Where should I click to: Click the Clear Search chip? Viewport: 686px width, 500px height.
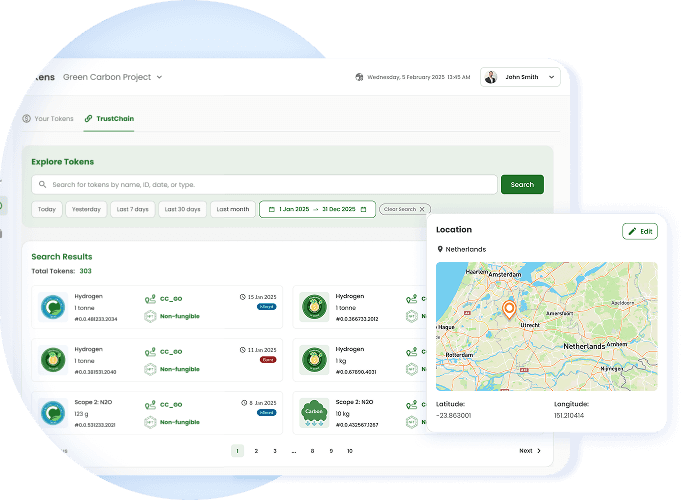(405, 209)
